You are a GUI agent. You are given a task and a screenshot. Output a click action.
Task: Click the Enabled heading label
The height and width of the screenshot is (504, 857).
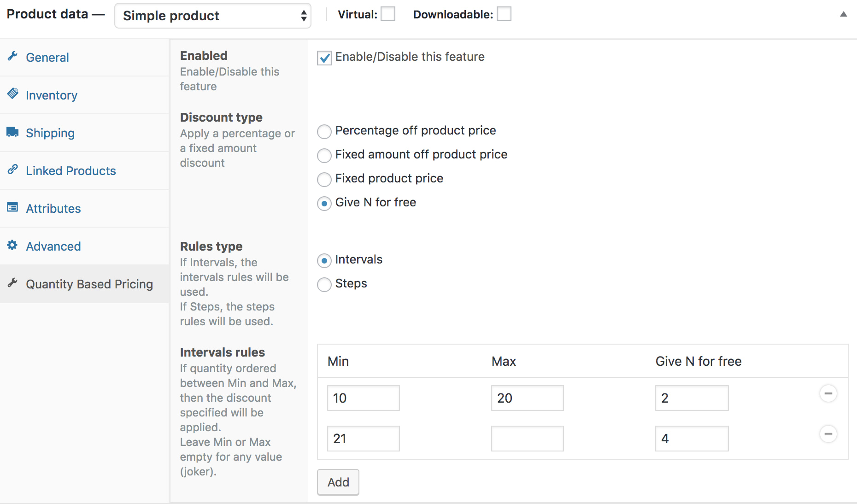coord(204,56)
